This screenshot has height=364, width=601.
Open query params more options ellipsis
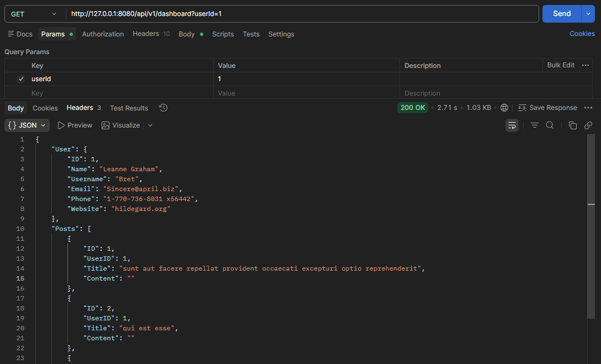586,66
